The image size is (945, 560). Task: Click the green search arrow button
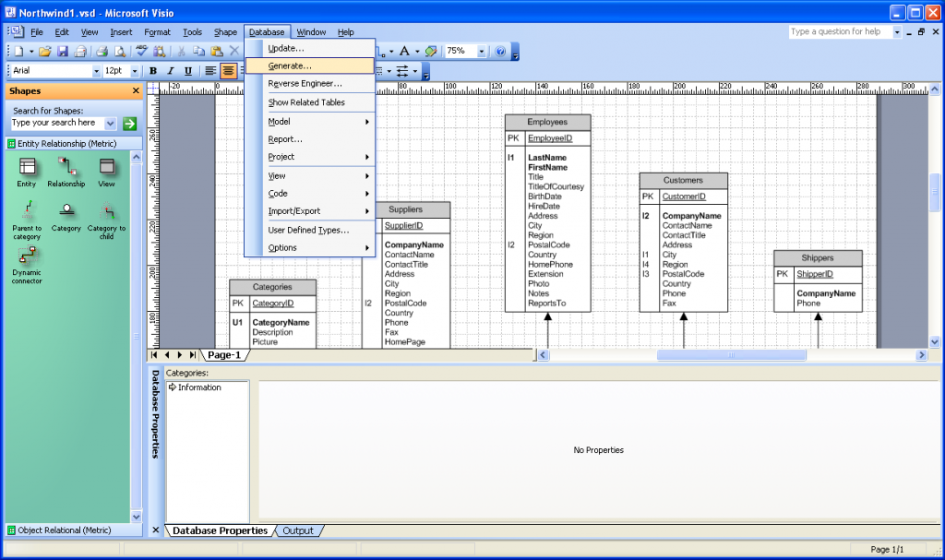(x=129, y=124)
